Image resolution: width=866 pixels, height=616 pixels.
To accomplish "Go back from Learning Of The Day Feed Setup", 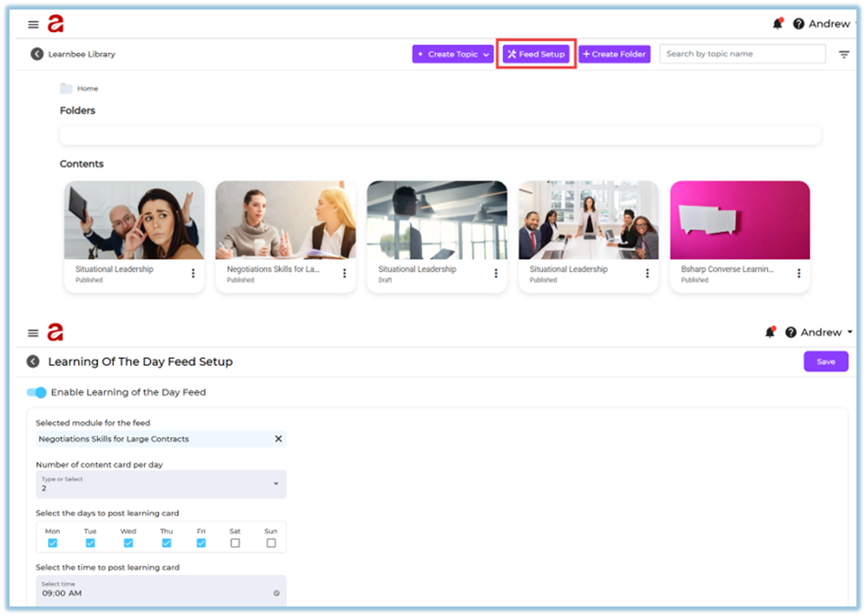I will [33, 361].
